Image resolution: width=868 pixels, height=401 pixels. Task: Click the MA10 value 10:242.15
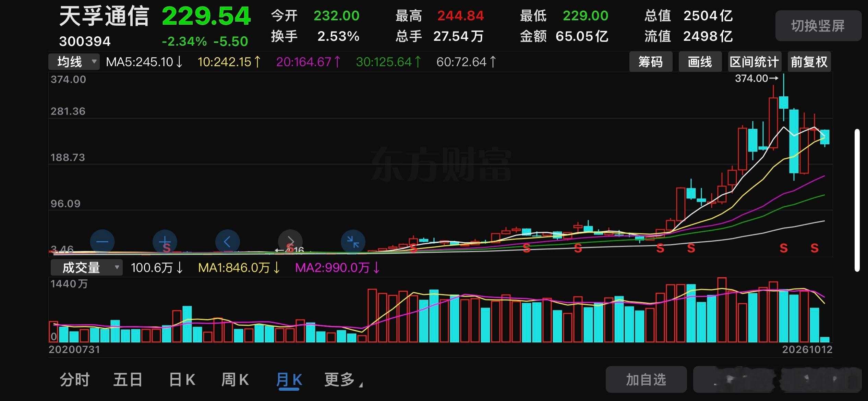coord(229,62)
